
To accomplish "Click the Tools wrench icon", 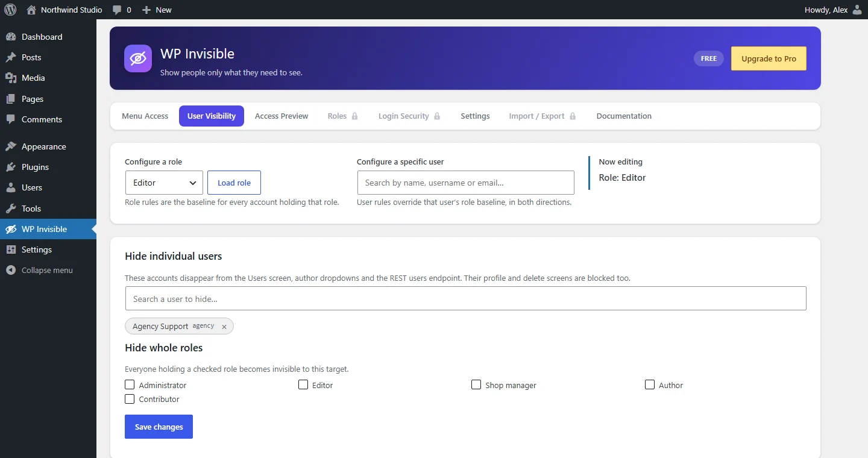I will click(x=11, y=209).
